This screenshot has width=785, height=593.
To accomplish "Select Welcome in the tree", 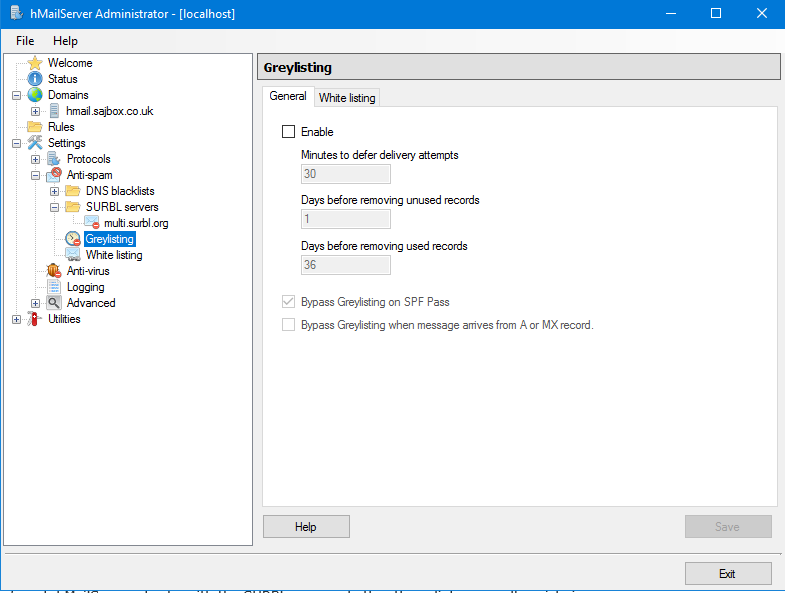I will point(70,63).
